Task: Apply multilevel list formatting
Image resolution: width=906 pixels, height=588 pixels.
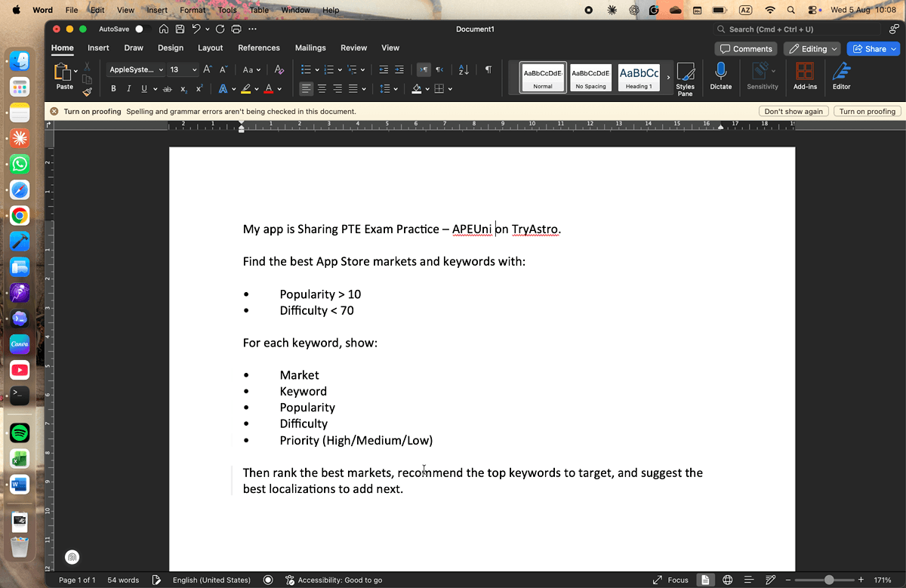Action: [352, 69]
